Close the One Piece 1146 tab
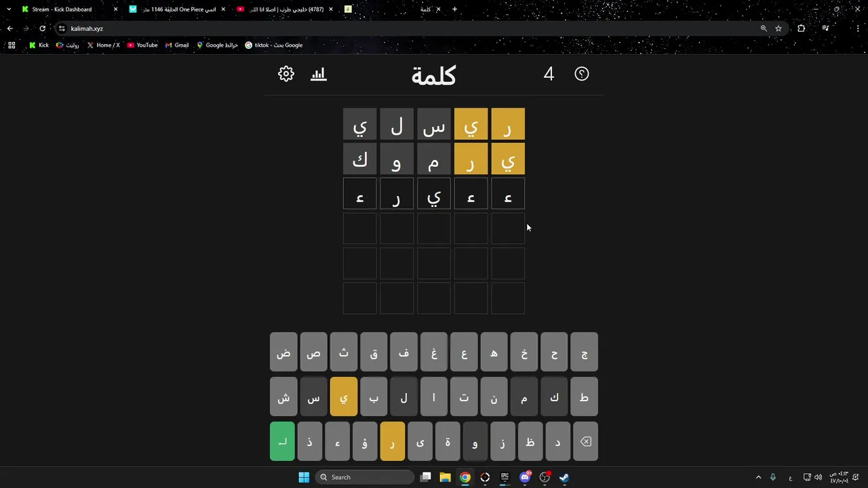 pyautogui.click(x=223, y=9)
